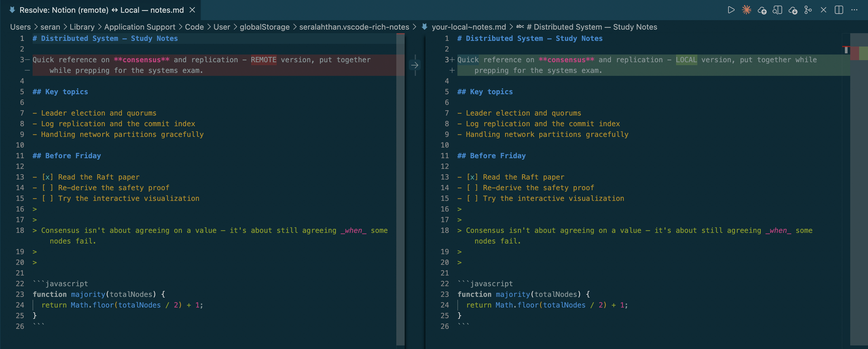Image resolution: width=868 pixels, height=349 pixels.
Task: Click '[ ] Re-derive the safety proof' right pane
Action: pos(530,188)
